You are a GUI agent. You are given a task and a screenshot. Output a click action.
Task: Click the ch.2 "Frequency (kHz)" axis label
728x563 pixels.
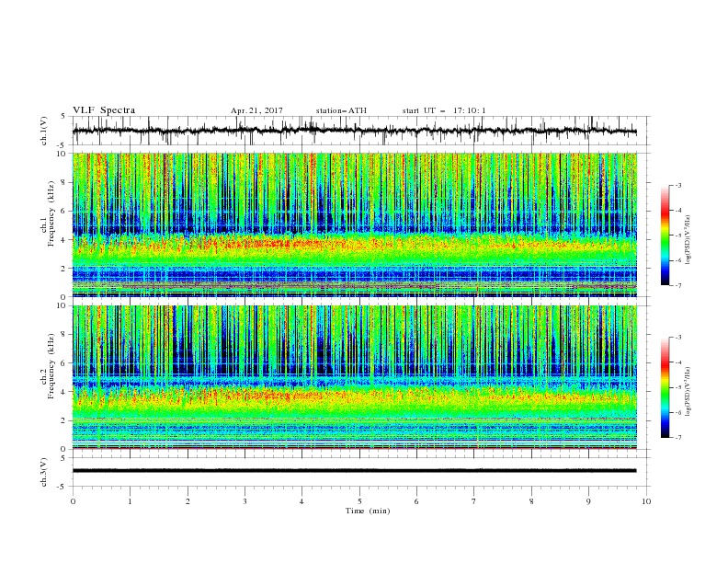click(52, 365)
